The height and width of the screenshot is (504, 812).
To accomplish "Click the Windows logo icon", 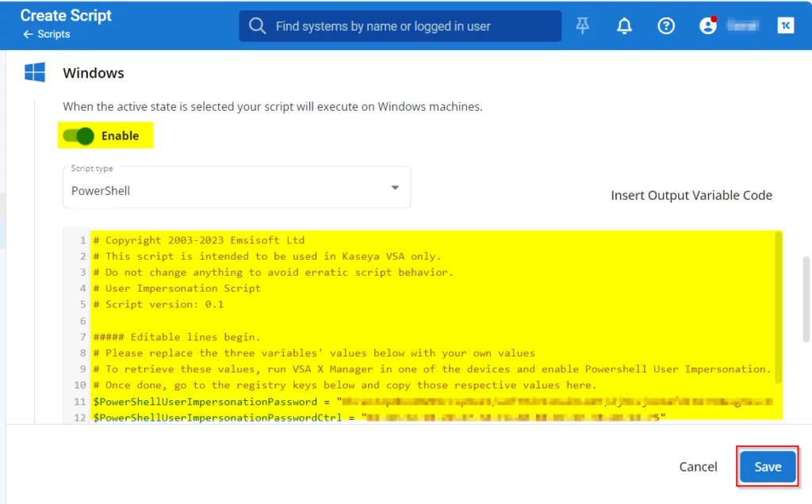I will coord(35,73).
